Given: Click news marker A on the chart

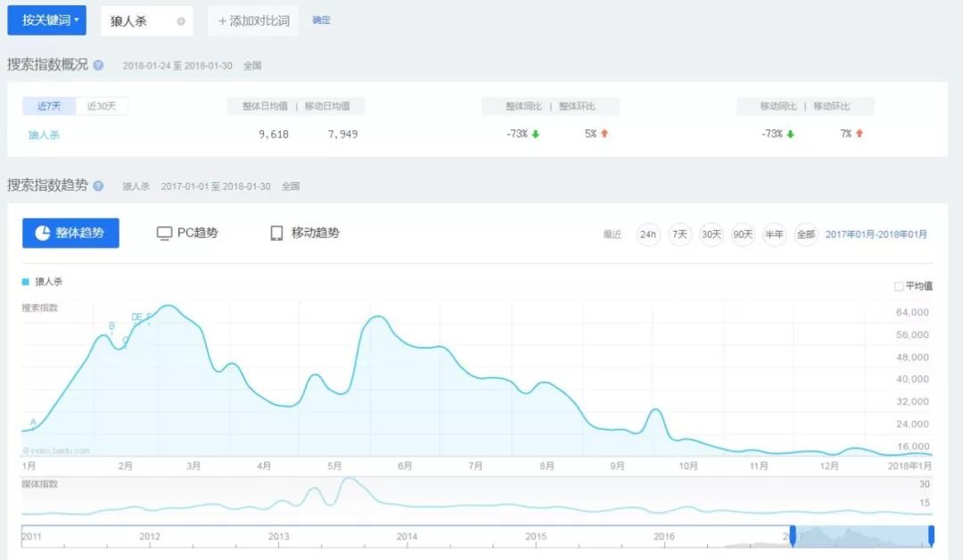Looking at the screenshot, I should [33, 422].
